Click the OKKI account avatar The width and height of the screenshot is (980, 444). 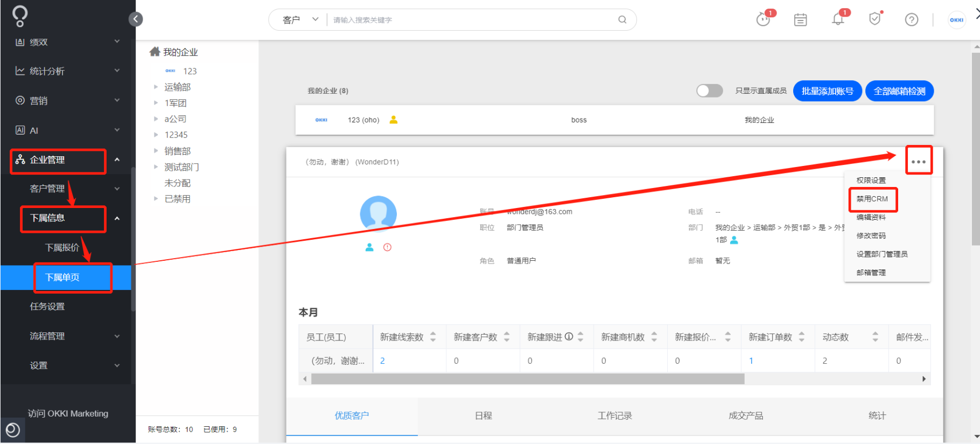[x=957, y=20]
